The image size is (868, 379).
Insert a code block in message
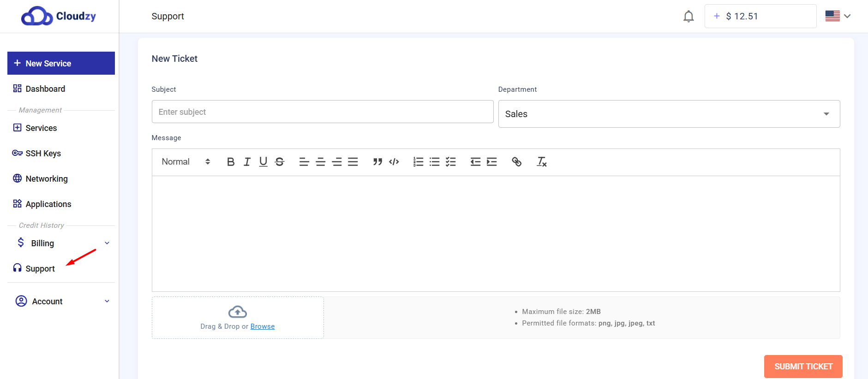[394, 162]
